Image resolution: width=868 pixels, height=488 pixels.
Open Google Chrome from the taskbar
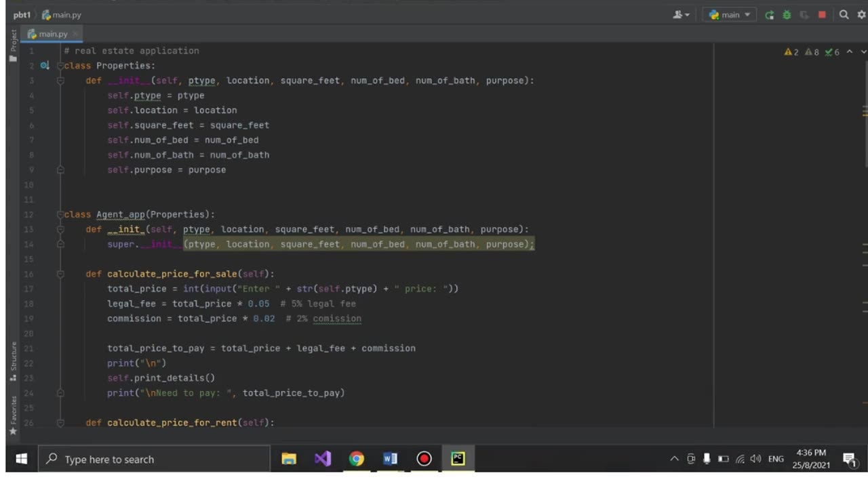pyautogui.click(x=357, y=459)
